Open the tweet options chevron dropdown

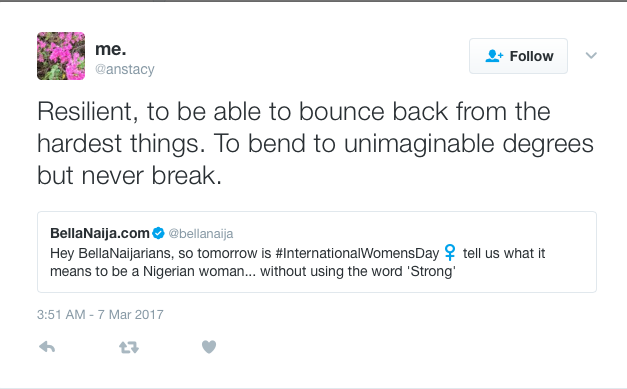[591, 55]
